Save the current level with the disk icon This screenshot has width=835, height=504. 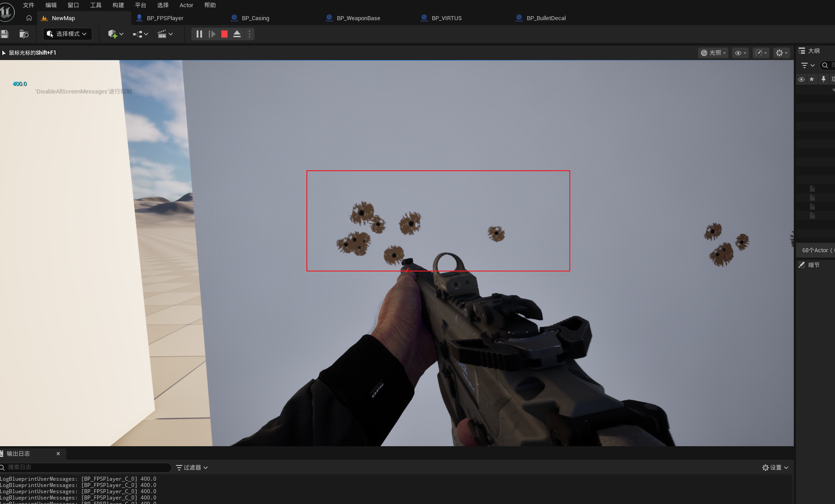[x=4, y=34]
